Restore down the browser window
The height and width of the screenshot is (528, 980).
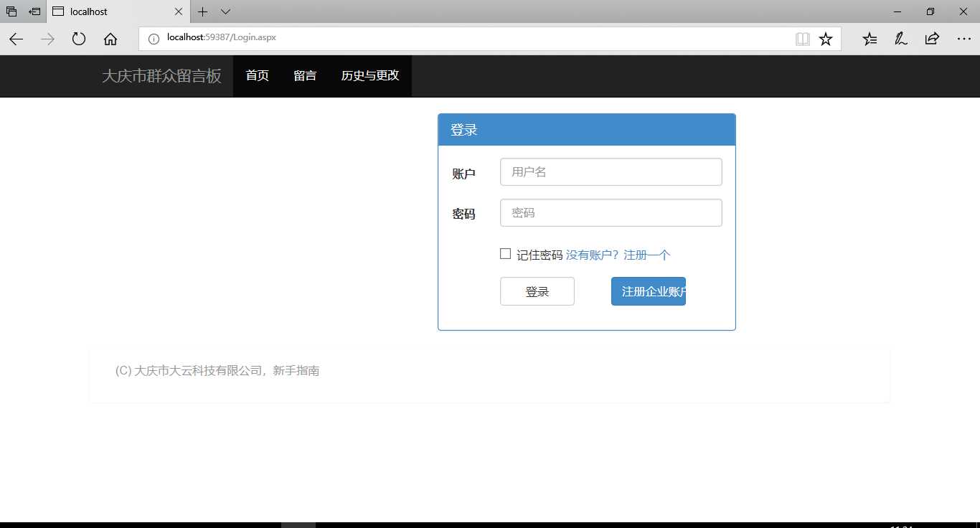pyautogui.click(x=930, y=11)
